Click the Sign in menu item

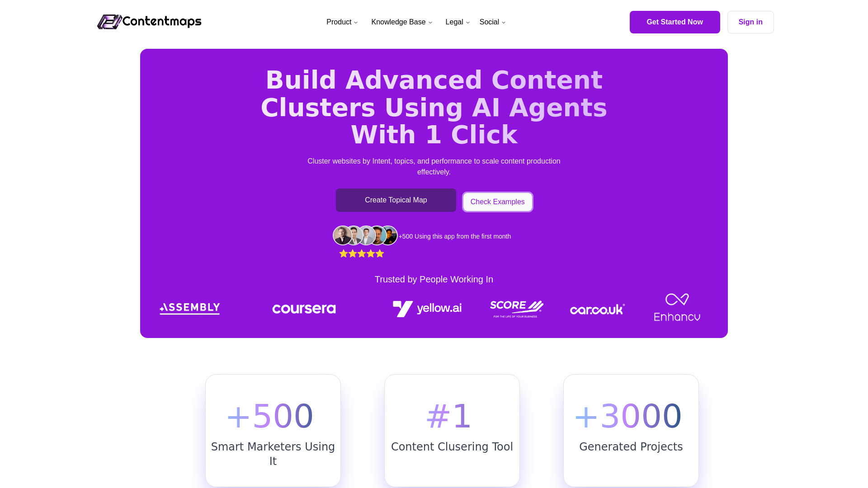coord(750,22)
